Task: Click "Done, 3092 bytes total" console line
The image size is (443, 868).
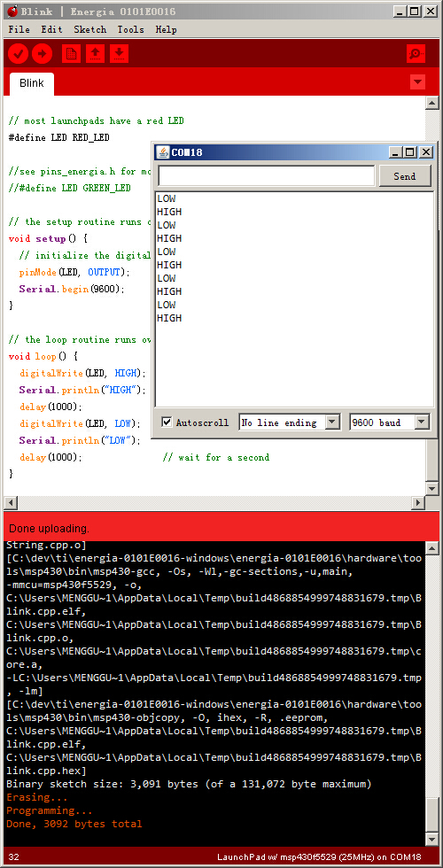Action: [x=74, y=825]
